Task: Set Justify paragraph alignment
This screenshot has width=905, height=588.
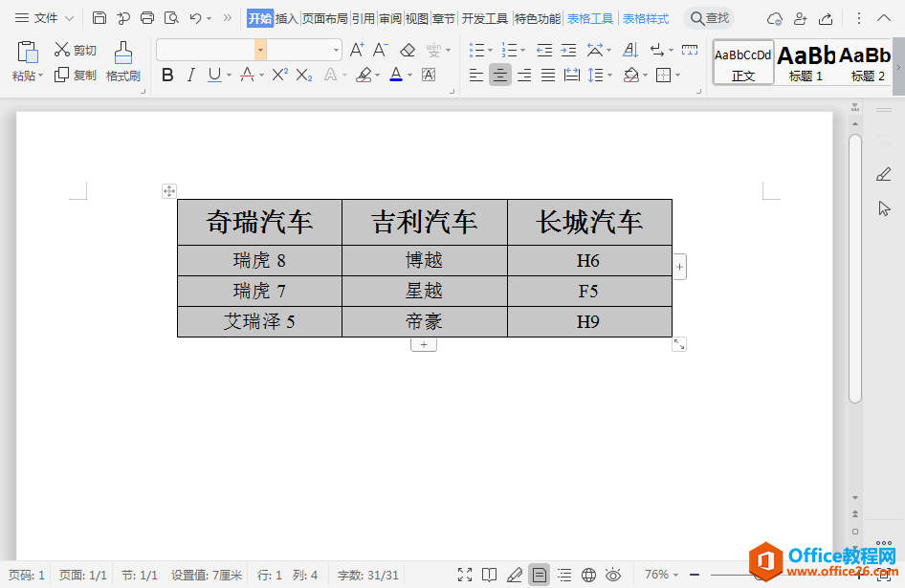Action: [548, 75]
